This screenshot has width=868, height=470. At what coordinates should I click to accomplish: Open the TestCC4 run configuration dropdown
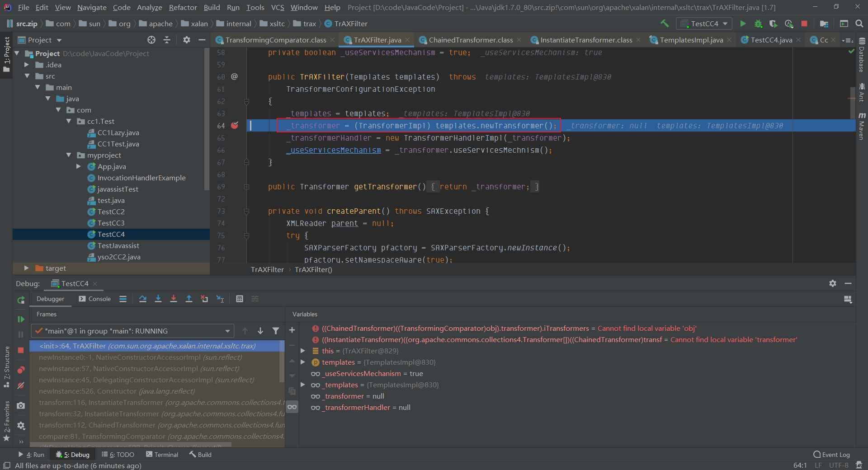(x=704, y=23)
